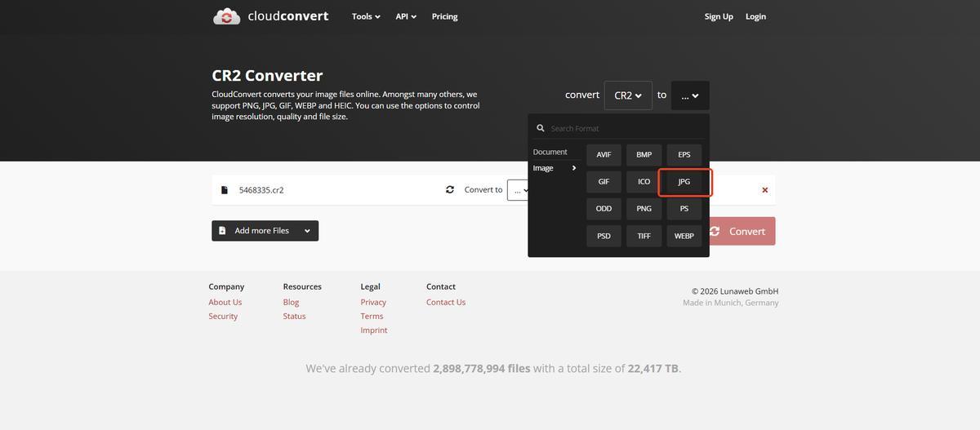Click the Login link
This screenshot has height=430, width=980.
point(755,16)
